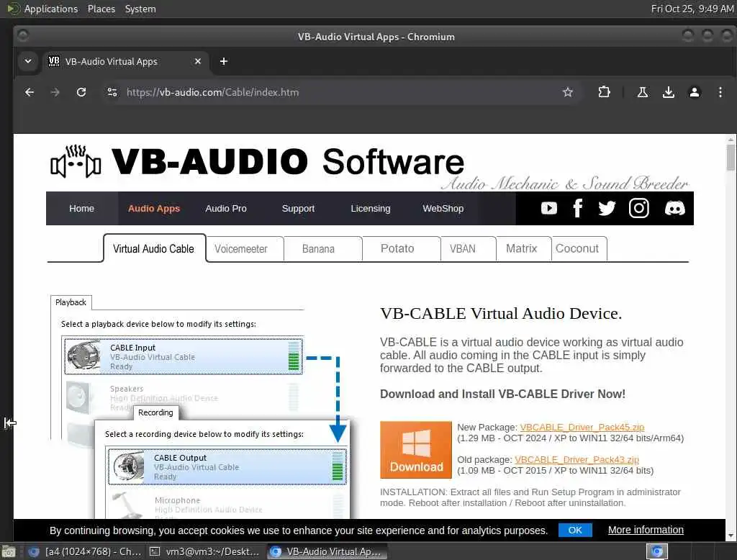Screen dimensions: 737x560
Task: Open More information cookie link
Action: 646,530
